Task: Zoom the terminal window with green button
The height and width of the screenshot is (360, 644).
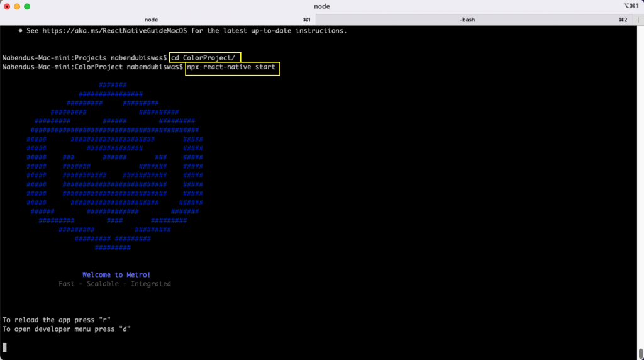Action: click(27, 6)
